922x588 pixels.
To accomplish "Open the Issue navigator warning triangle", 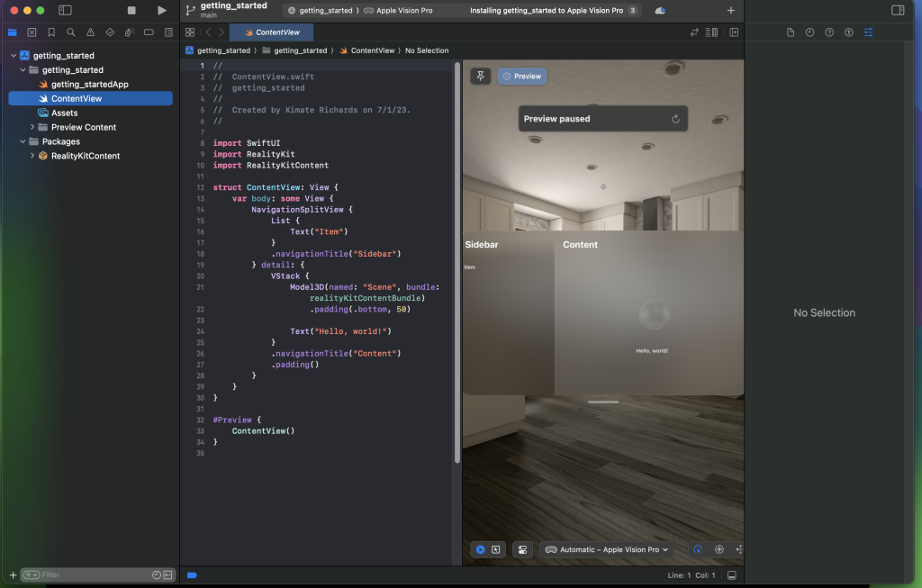I will [x=90, y=32].
